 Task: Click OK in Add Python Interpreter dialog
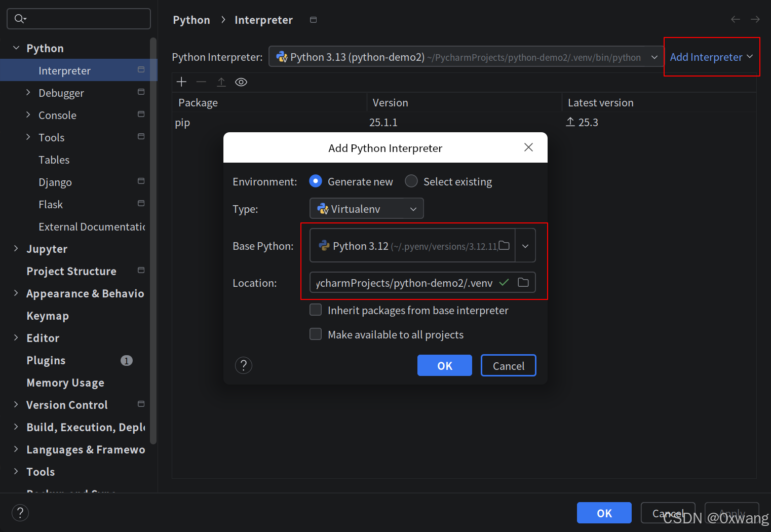click(x=444, y=365)
